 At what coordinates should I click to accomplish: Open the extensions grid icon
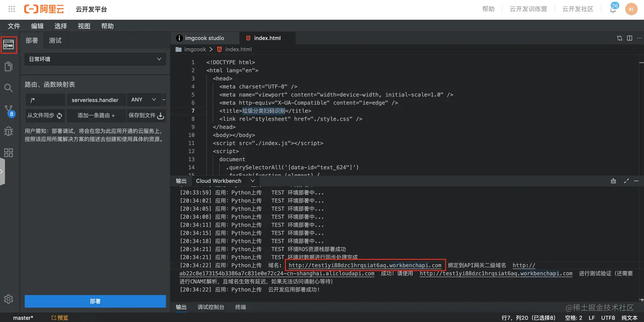coord(9,153)
